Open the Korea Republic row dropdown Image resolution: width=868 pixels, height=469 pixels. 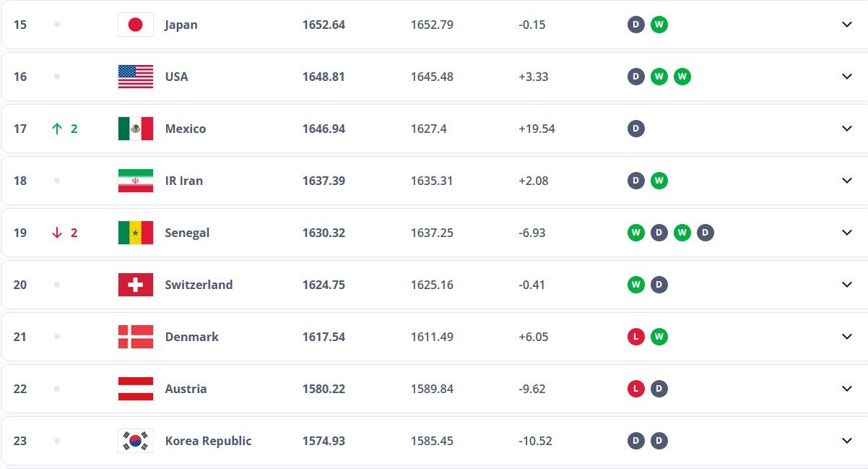(847, 441)
